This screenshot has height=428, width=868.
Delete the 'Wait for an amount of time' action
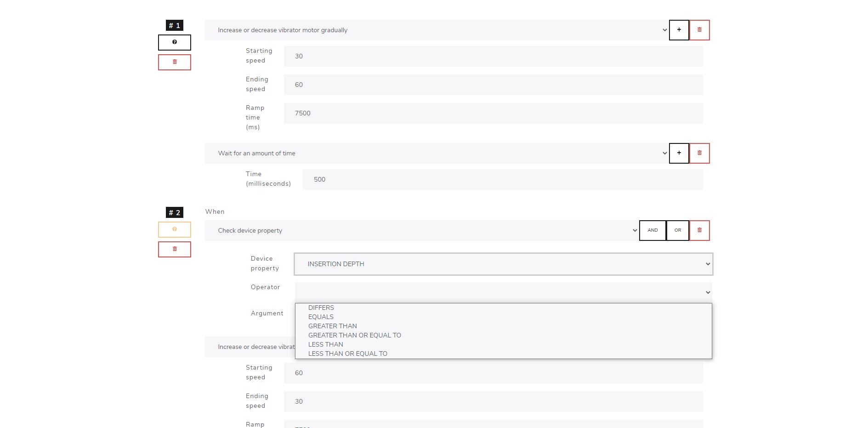coord(699,153)
